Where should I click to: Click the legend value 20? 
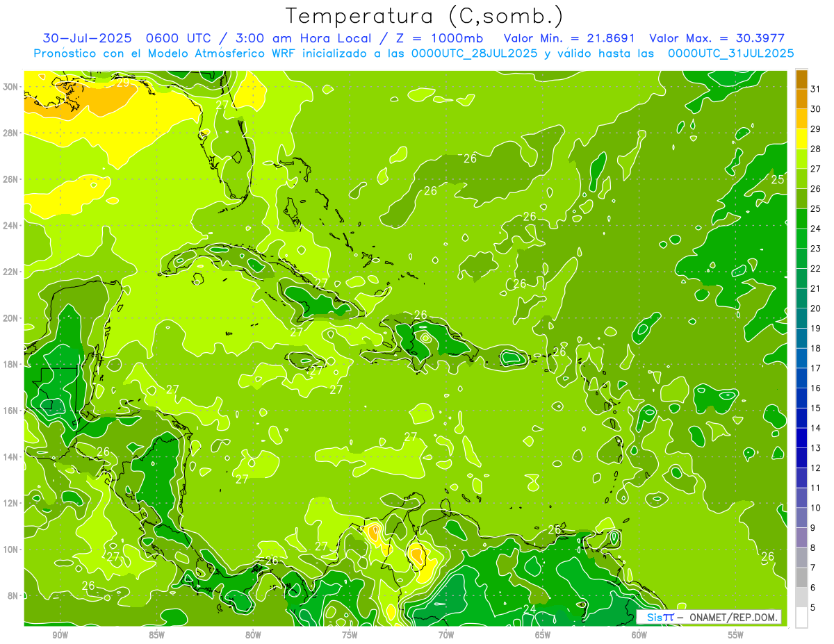click(x=816, y=308)
